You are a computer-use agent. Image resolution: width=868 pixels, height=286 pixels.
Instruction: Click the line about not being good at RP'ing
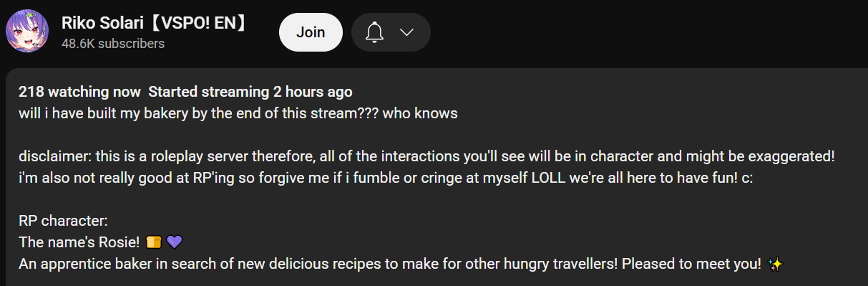(386, 178)
